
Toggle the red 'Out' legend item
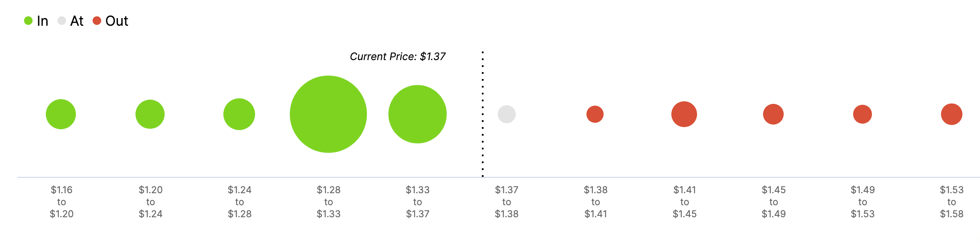point(110,21)
